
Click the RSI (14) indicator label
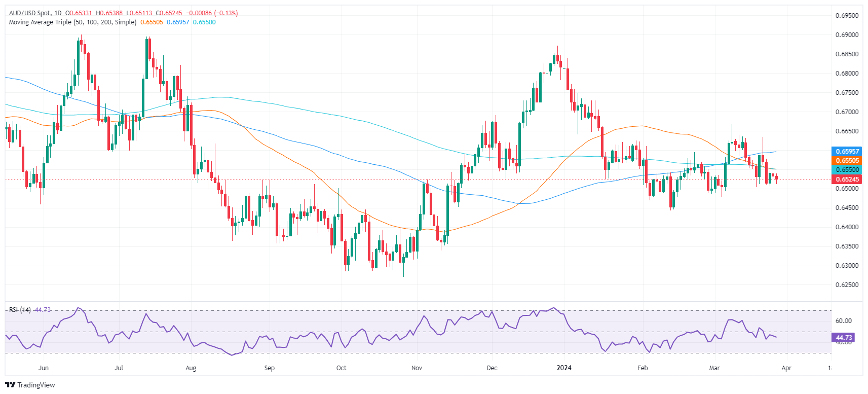pyautogui.click(x=20, y=310)
